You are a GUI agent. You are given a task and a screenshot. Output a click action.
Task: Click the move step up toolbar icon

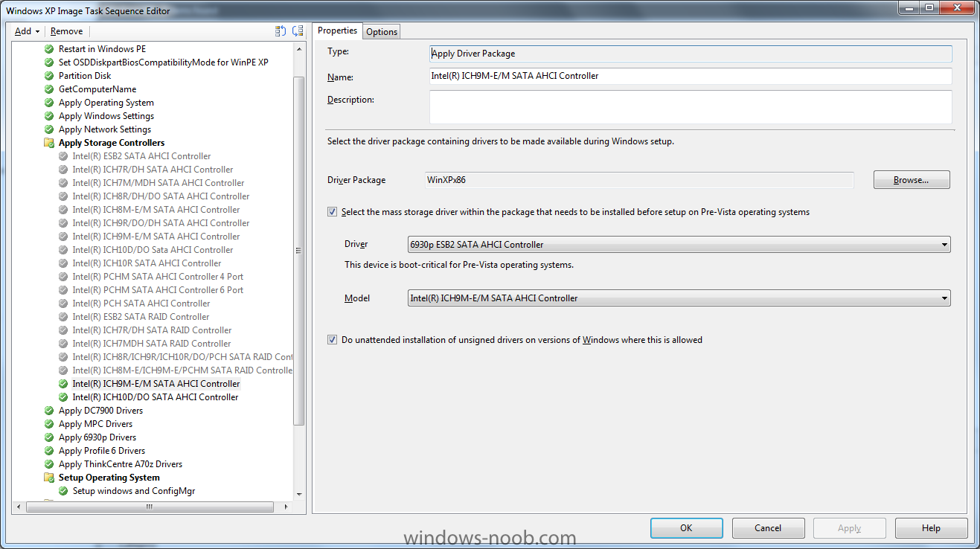[281, 31]
